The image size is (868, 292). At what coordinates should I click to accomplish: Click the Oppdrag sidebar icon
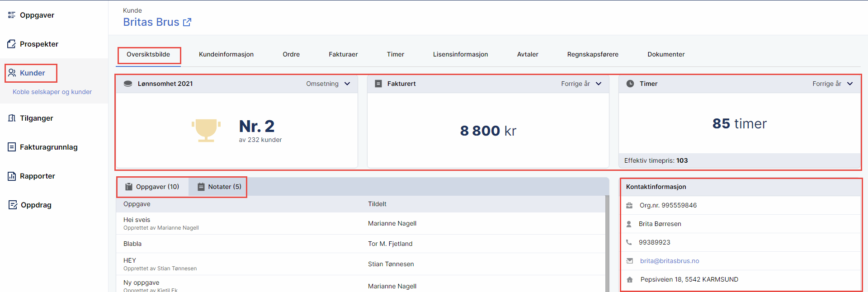point(13,205)
